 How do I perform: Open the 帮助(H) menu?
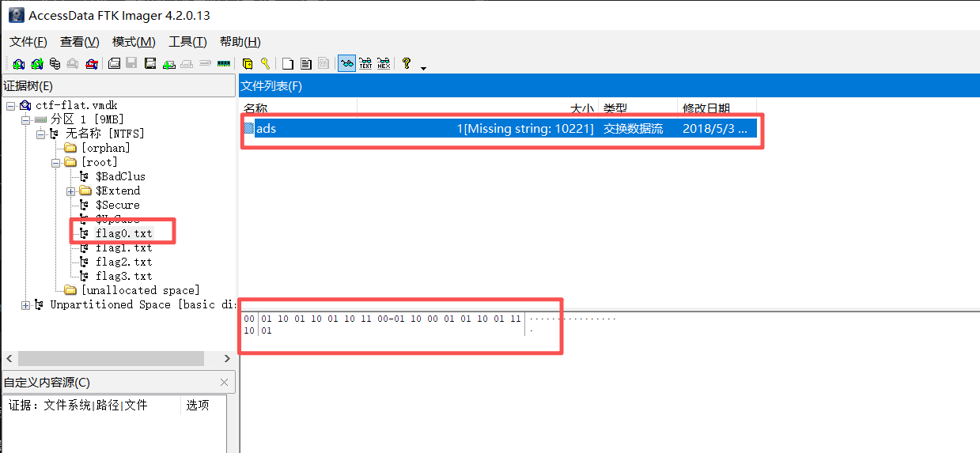tap(240, 42)
